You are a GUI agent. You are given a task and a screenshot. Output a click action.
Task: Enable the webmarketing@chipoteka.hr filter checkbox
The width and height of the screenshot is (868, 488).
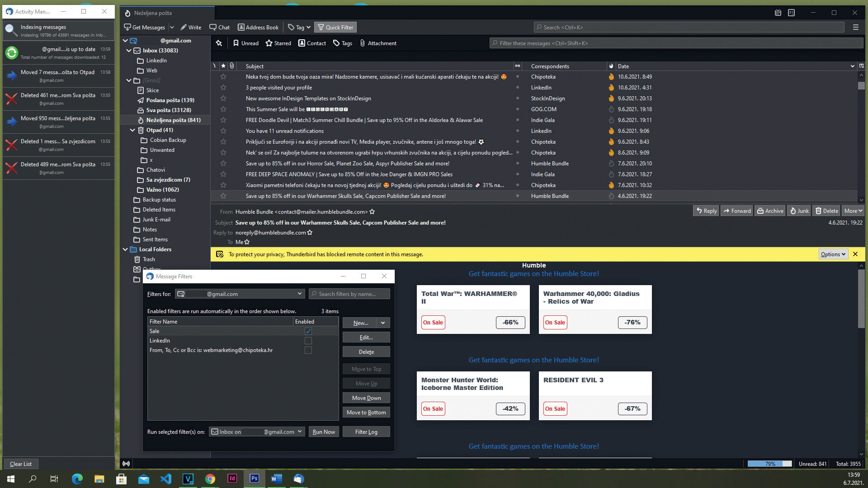point(308,350)
